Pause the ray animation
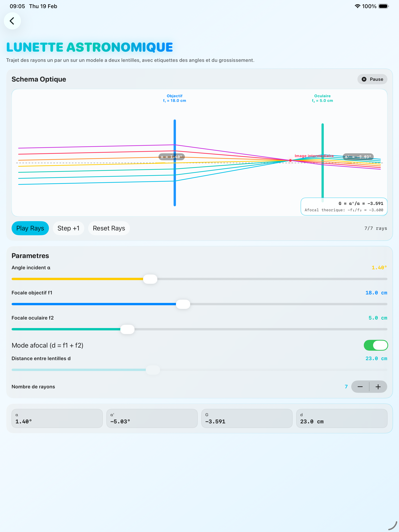Viewport: 399px width, 532px height. [372, 79]
